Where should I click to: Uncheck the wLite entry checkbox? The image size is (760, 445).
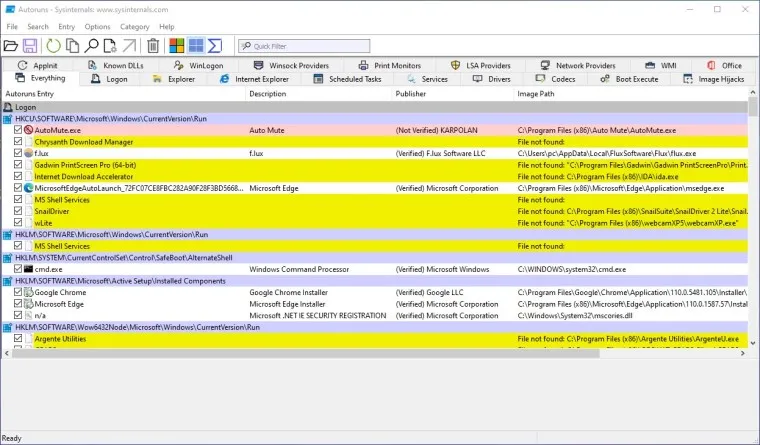click(18, 222)
